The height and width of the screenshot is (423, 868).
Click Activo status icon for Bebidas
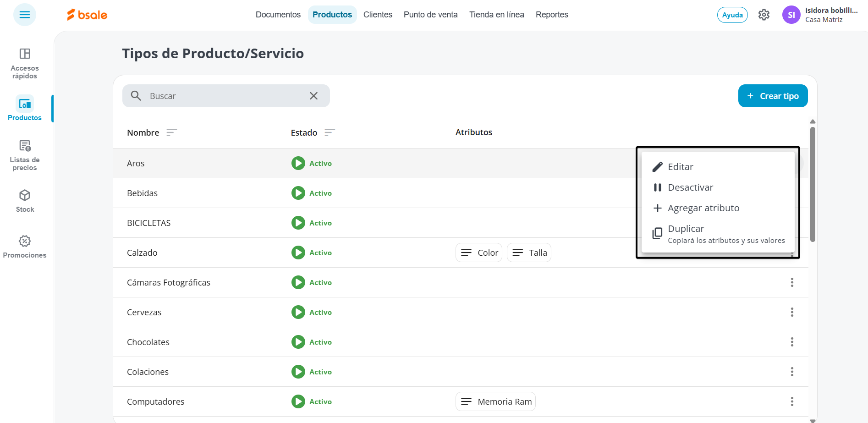pos(298,193)
